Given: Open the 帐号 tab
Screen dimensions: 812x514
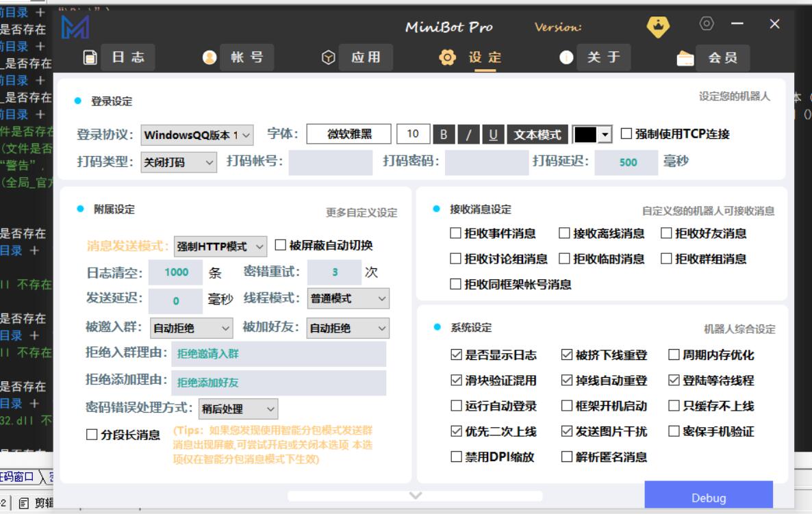Looking at the screenshot, I should pyautogui.click(x=247, y=57).
